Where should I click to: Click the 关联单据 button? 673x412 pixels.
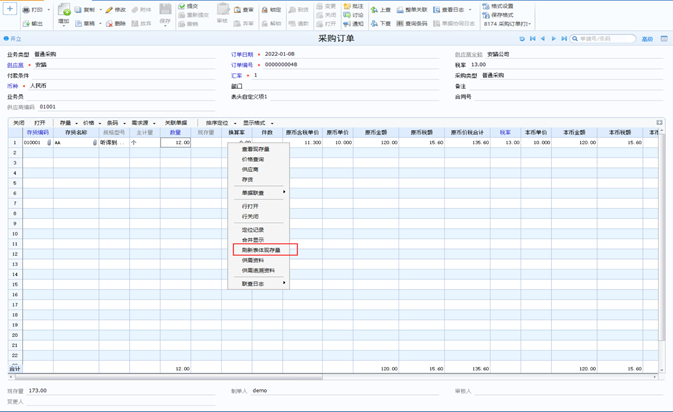[x=176, y=123]
